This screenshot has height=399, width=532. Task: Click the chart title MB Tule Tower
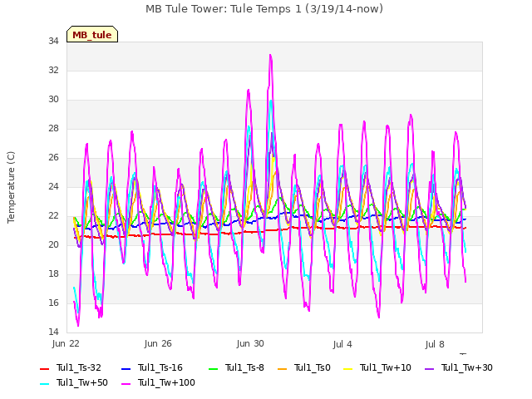point(264,9)
